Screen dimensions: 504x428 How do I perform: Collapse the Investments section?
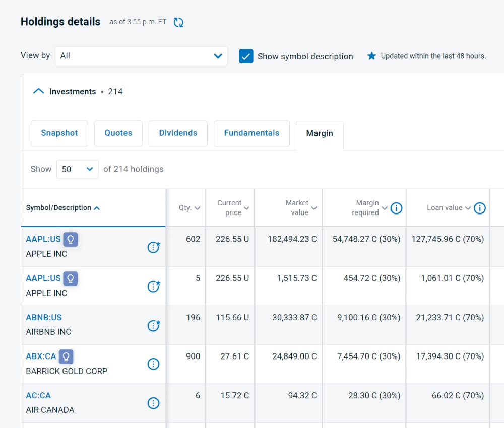coord(38,91)
